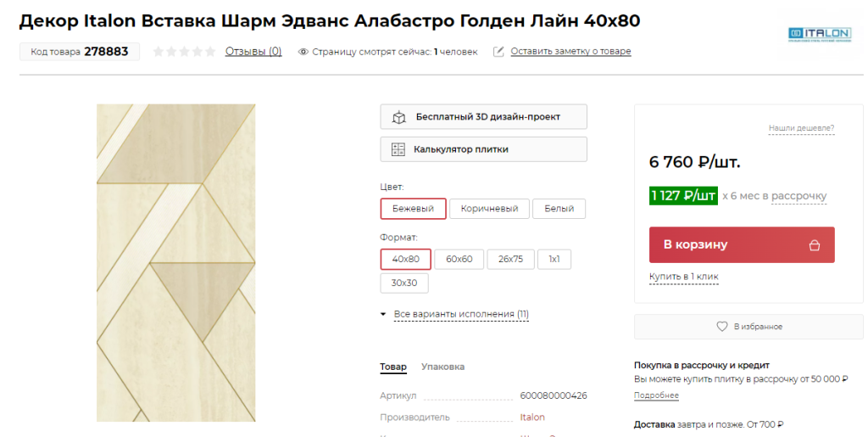Click article number 600080000426

tap(554, 396)
